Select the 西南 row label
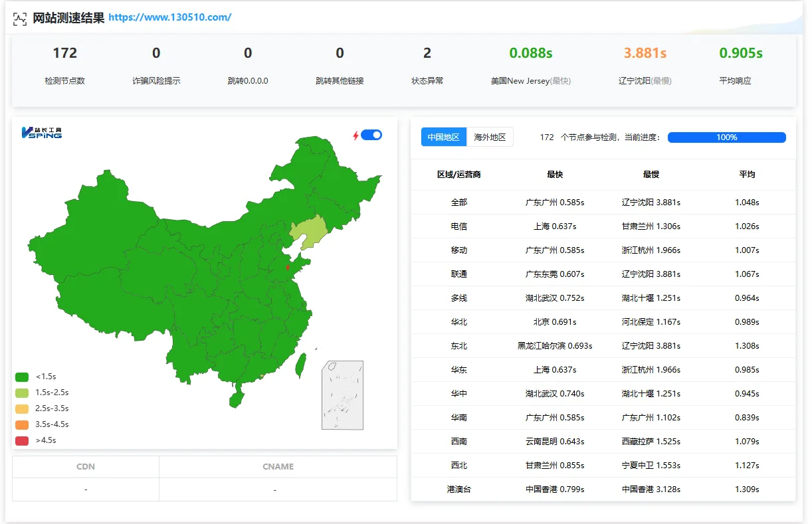This screenshot has height=524, width=812. [x=458, y=442]
